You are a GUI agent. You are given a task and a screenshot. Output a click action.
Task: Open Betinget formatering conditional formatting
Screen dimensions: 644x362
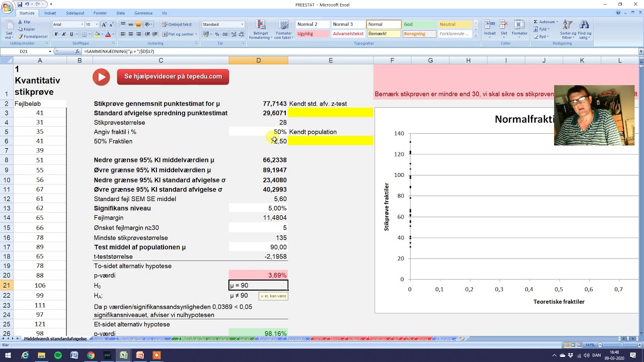pyautogui.click(x=261, y=30)
